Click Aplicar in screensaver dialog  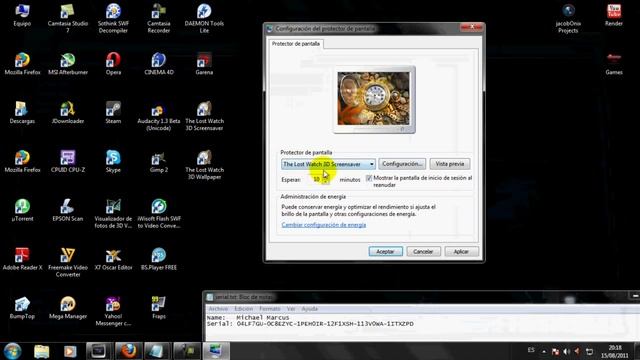point(461,251)
